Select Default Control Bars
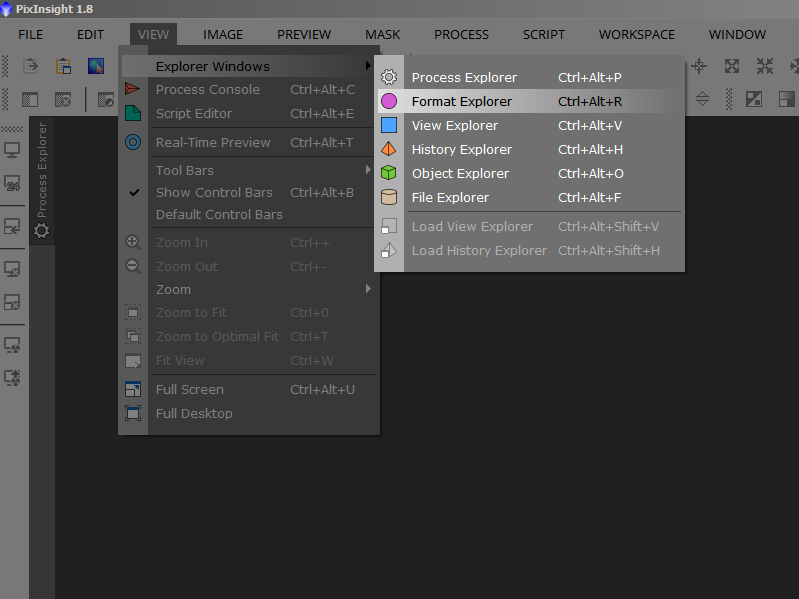This screenshot has height=599, width=799. pyautogui.click(x=248, y=214)
